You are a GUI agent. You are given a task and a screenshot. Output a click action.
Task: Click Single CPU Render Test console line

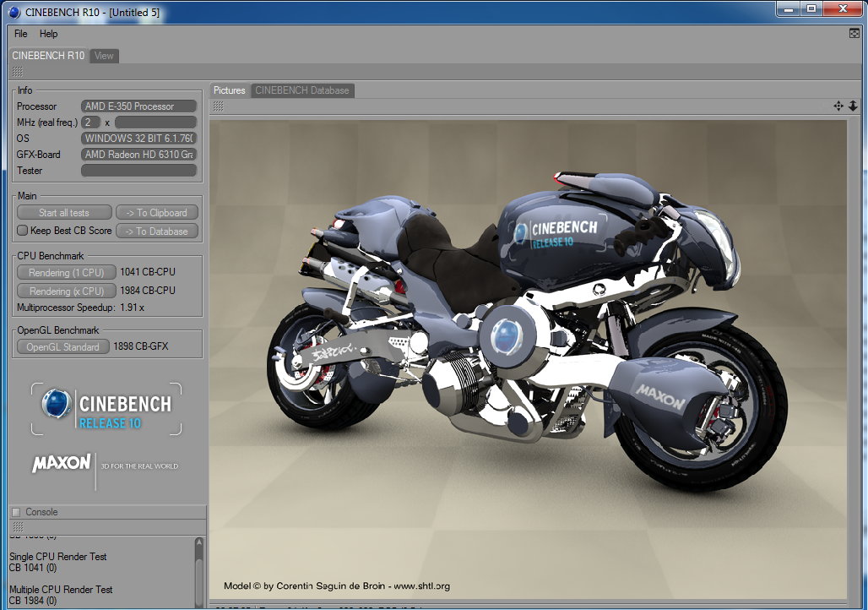click(x=57, y=557)
